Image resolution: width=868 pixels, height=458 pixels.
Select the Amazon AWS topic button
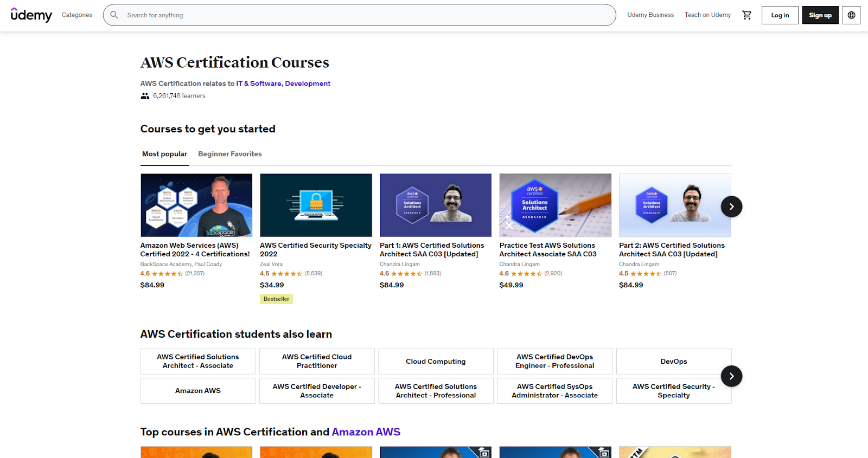pyautogui.click(x=198, y=391)
